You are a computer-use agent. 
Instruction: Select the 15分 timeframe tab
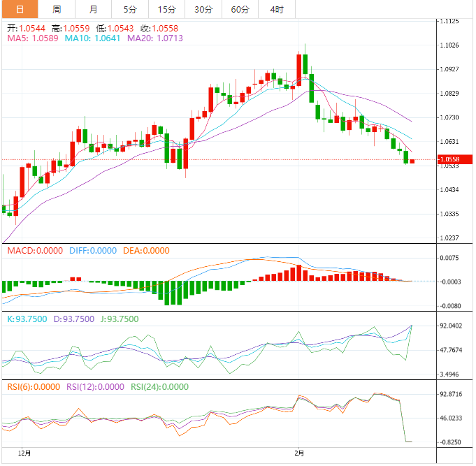pyautogui.click(x=166, y=10)
